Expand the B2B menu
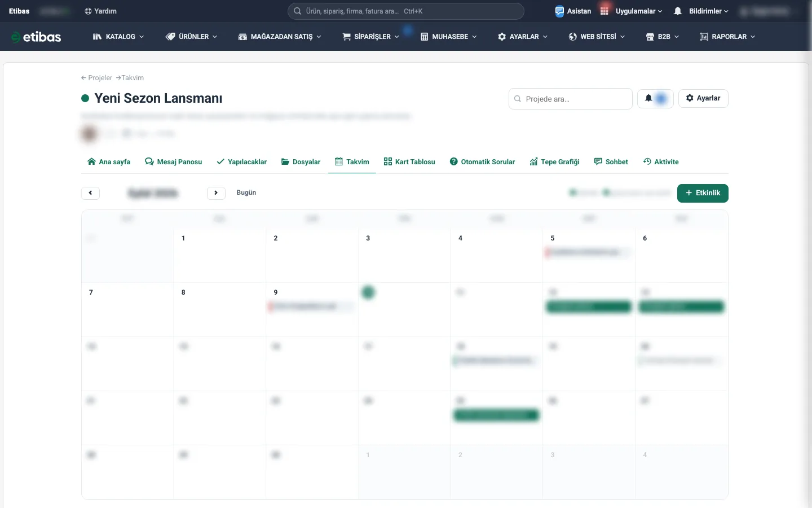This screenshot has height=508, width=812. [x=663, y=37]
